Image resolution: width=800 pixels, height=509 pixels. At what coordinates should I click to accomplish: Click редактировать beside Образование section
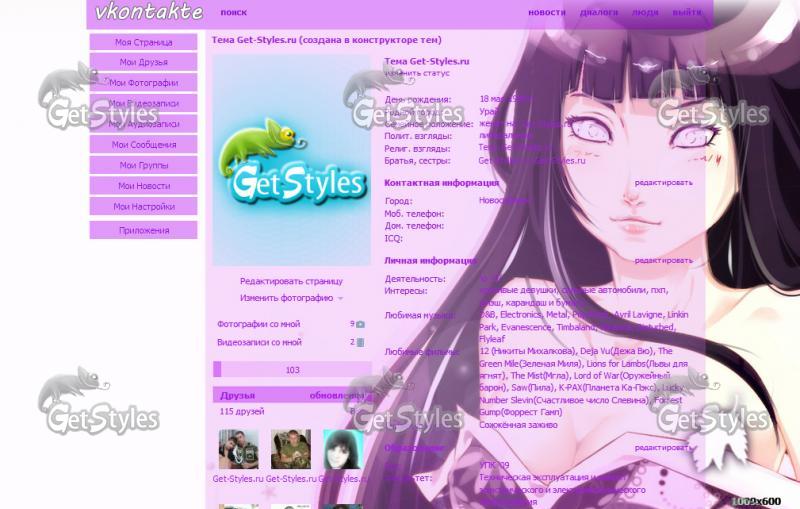coord(663,447)
